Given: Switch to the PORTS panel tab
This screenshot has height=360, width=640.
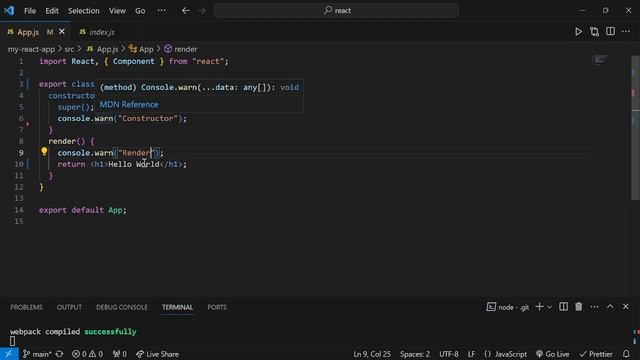Looking at the screenshot, I should pyautogui.click(x=217, y=307).
